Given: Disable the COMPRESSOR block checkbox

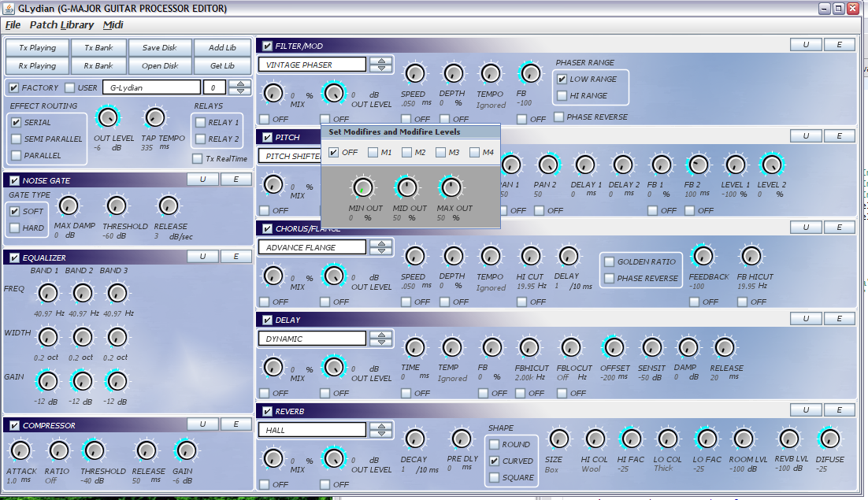Looking at the screenshot, I should click(x=14, y=425).
